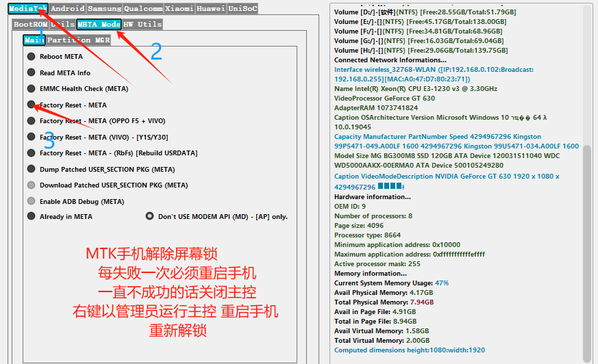Click the Volume [H:/] log entry

[421, 50]
